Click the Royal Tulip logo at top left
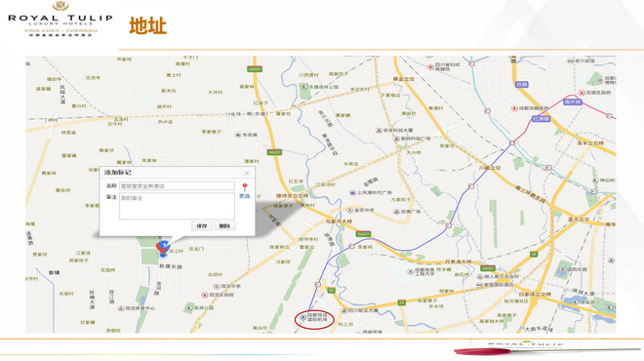The width and height of the screenshot is (644, 361). 60,19
